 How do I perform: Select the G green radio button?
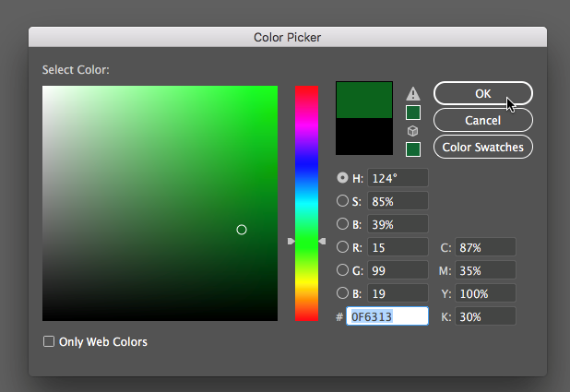(343, 270)
